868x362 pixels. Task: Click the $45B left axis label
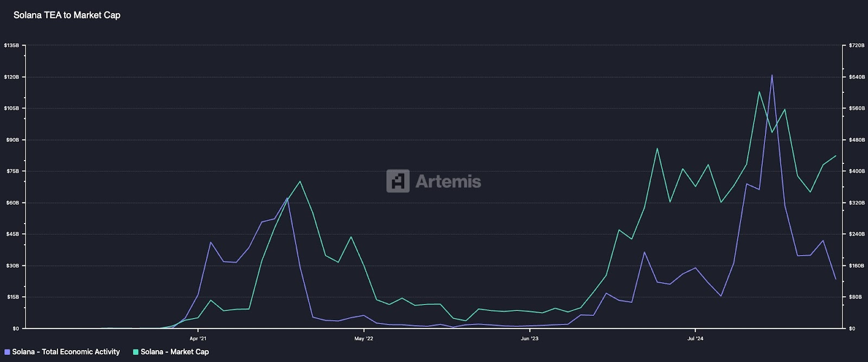click(x=12, y=234)
